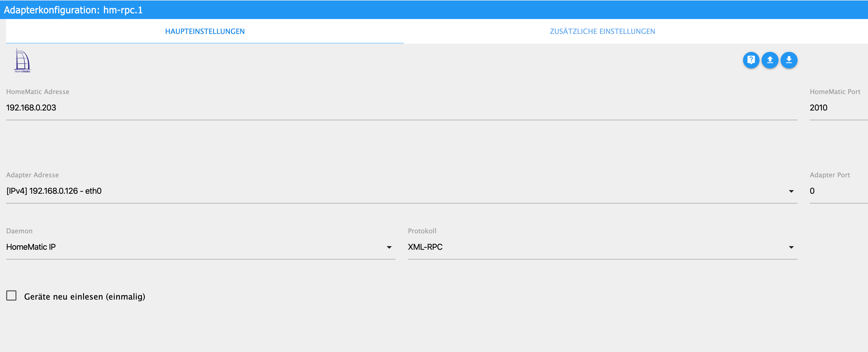868x352 pixels.
Task: Click the 'Geräte neu einlesen (einmalig)' label text
Action: point(85,297)
